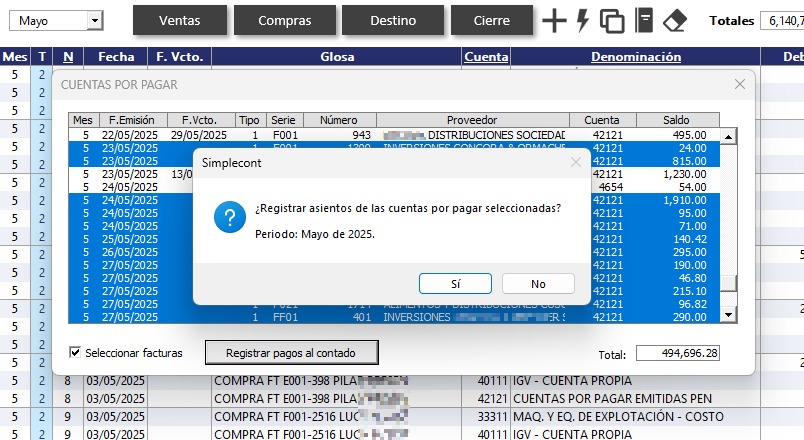Click the duplicate copy icon
The height and width of the screenshot is (440, 804).
[x=612, y=21]
